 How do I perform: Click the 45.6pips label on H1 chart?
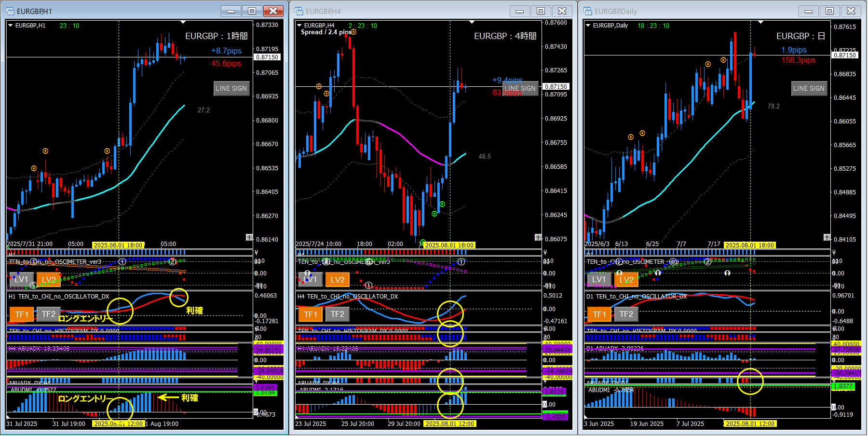[226, 63]
